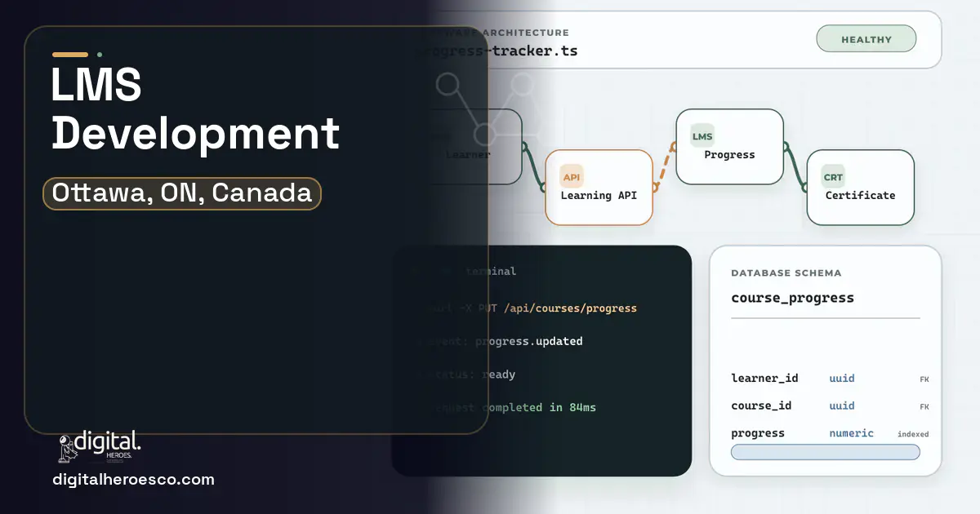The image size is (980, 514).
Task: Click the blue progress bar in schema card
Action: pyautogui.click(x=825, y=452)
